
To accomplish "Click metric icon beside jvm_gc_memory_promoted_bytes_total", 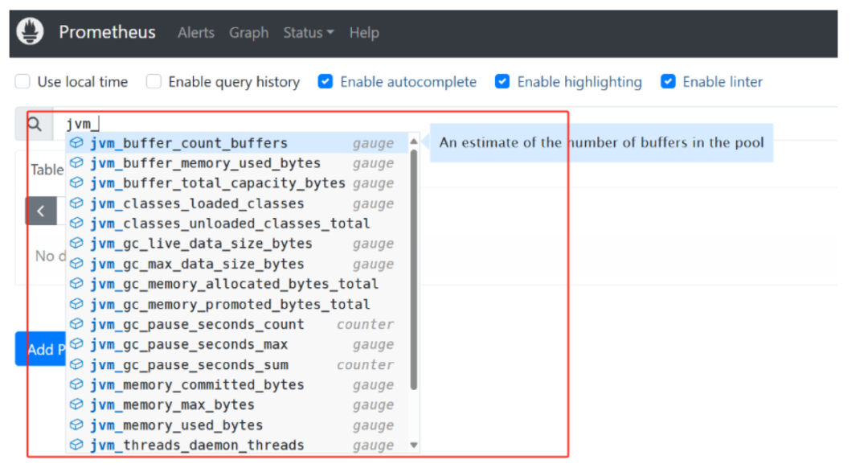I will click(76, 304).
